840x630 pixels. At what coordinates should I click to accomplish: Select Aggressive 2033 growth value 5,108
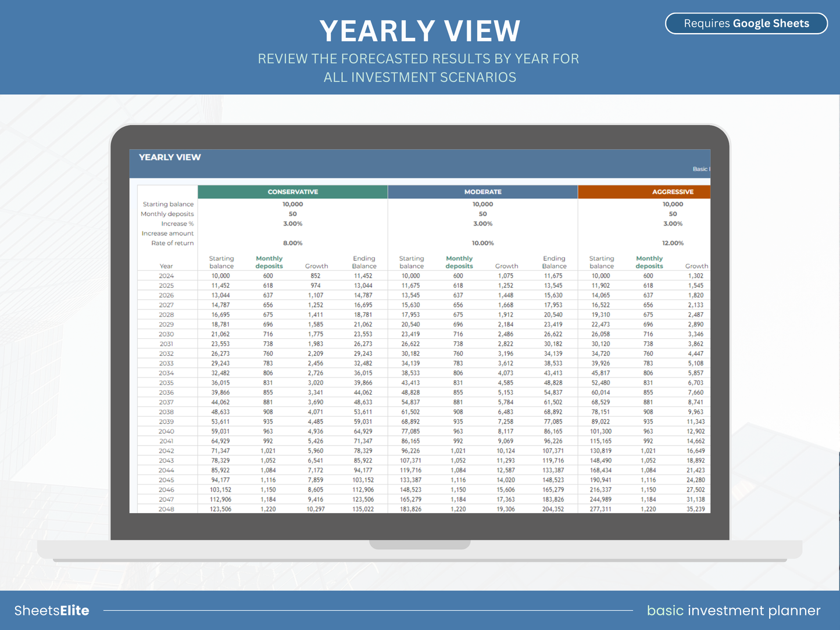tap(695, 363)
